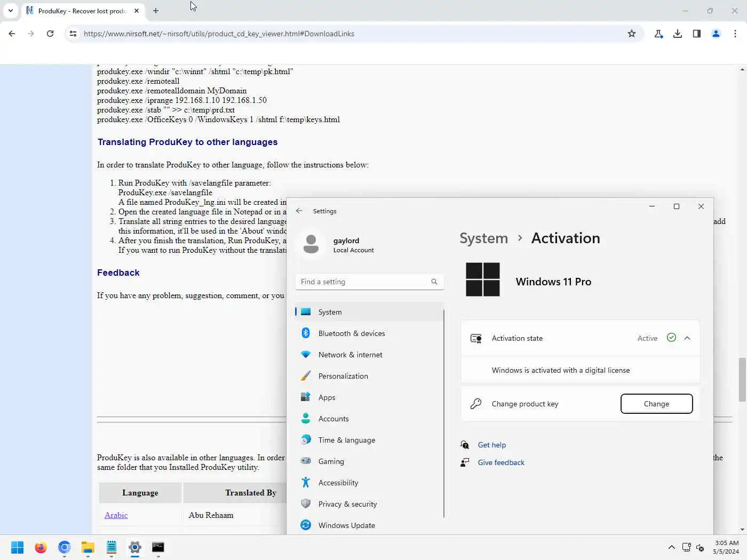The image size is (747, 560).
Task: Click 'Windows is activated with a digital license'
Action: pyautogui.click(x=561, y=370)
